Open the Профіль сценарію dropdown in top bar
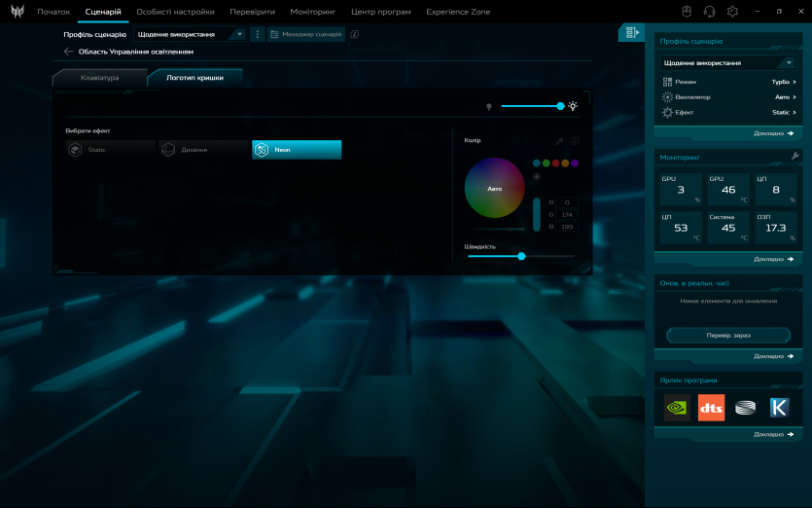Viewport: 812px width, 508px height. tap(191, 34)
